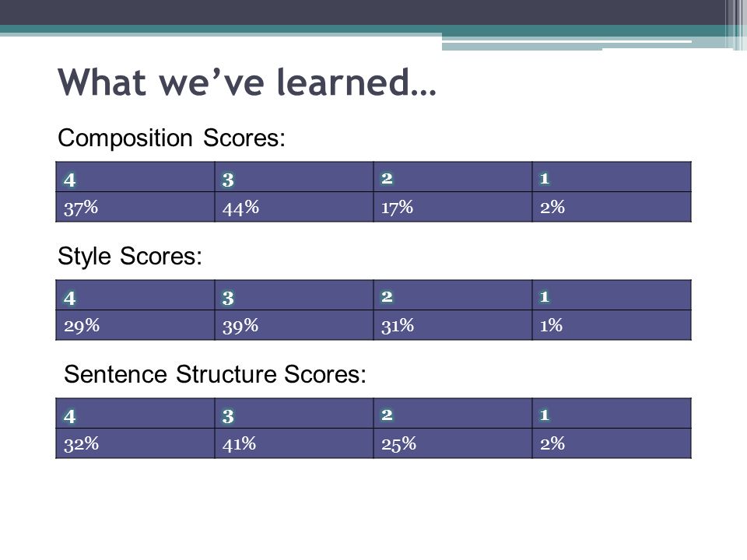Select the 'Sentence Structure Scores:' heading
This screenshot has width=747, height=560.
click(x=216, y=374)
